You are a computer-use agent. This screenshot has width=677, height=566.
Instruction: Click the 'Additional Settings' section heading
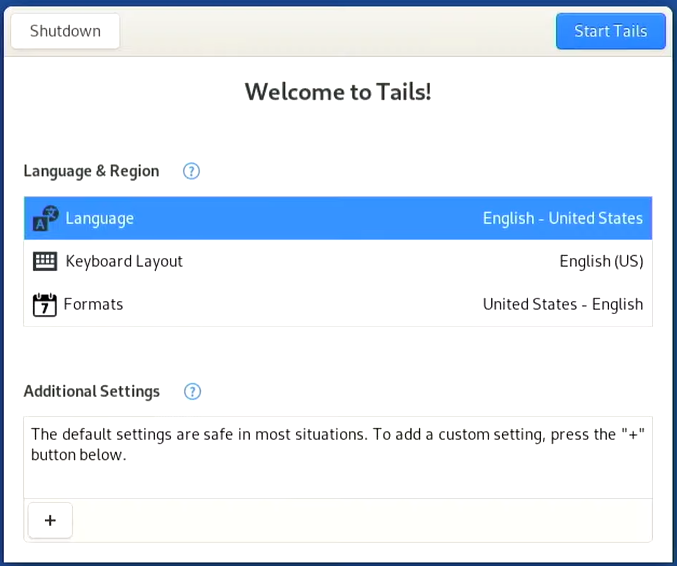click(x=91, y=391)
